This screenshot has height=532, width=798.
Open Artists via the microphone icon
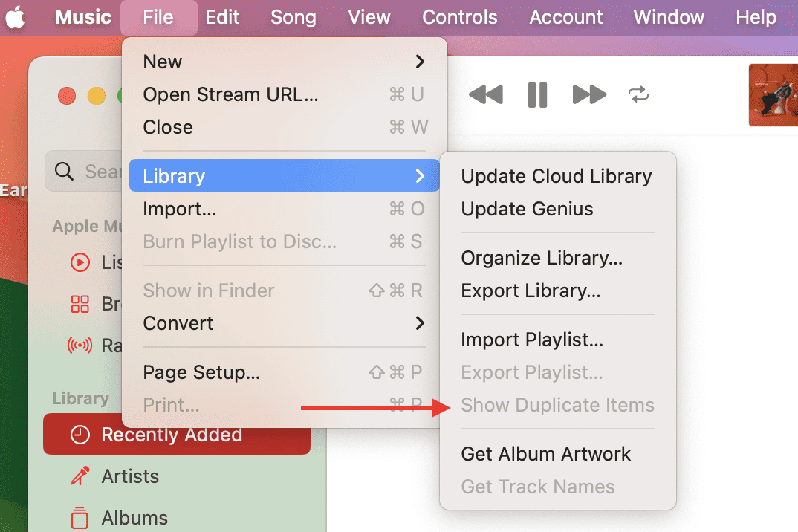click(x=80, y=476)
